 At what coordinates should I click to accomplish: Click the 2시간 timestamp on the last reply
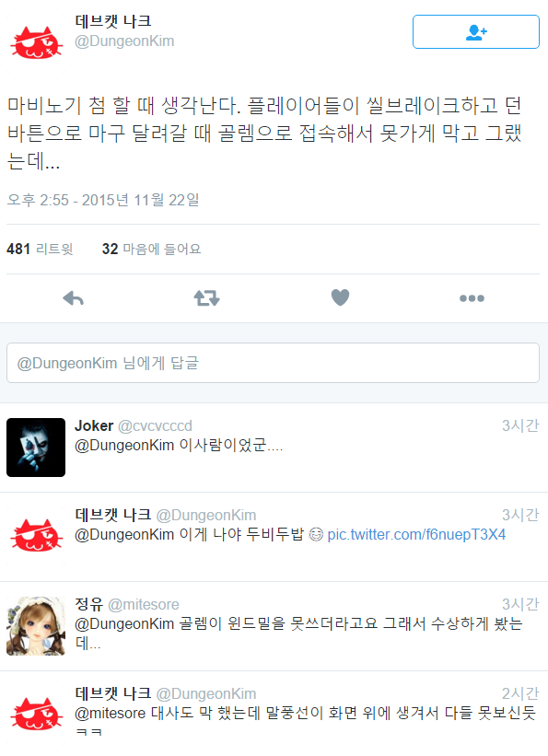pyautogui.click(x=520, y=693)
